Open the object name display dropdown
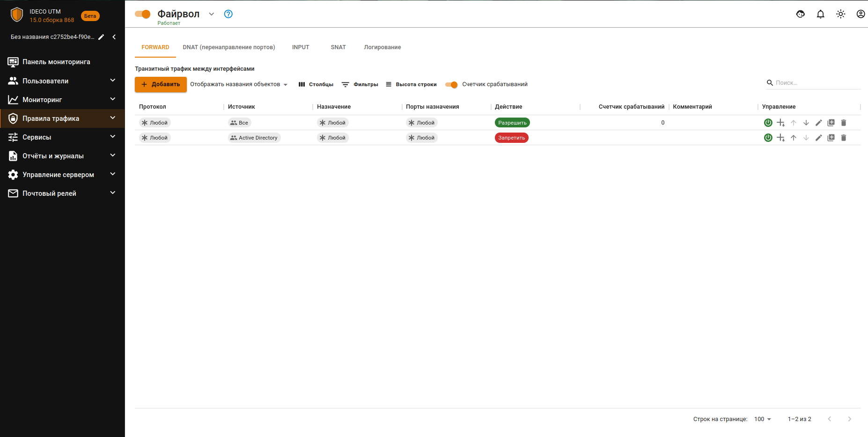868x437 pixels. pos(239,85)
